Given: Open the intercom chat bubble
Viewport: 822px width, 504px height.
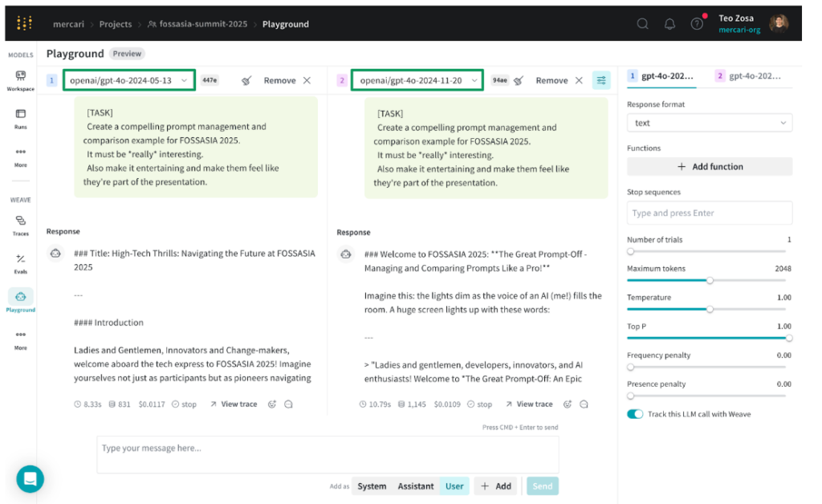Looking at the screenshot, I should click(31, 479).
